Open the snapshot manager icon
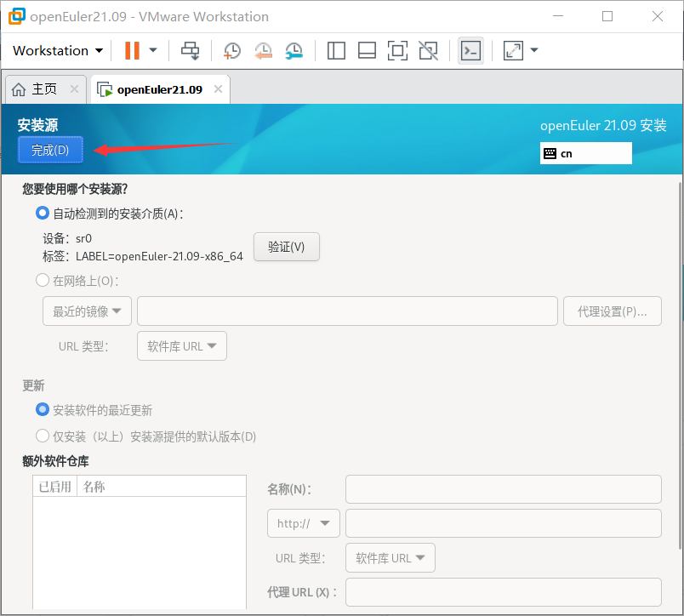684x616 pixels. pos(294,50)
